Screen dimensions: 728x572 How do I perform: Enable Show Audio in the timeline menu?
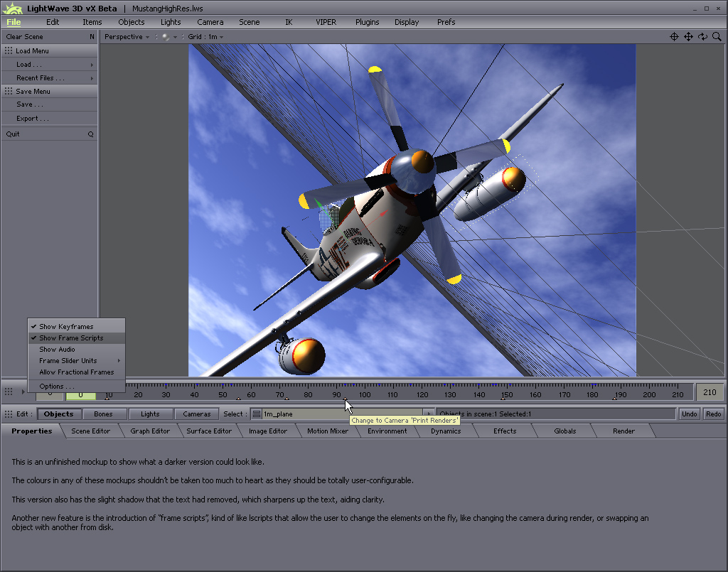pos(57,350)
